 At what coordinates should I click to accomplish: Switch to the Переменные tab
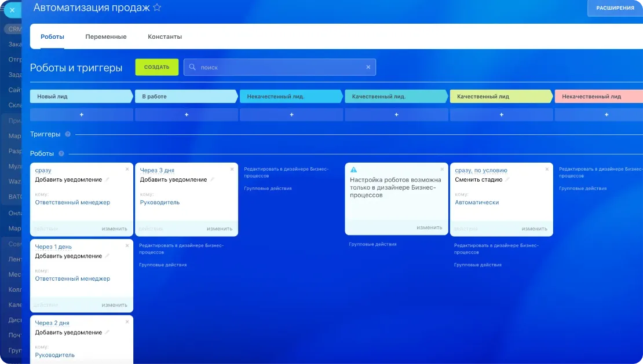click(x=106, y=36)
